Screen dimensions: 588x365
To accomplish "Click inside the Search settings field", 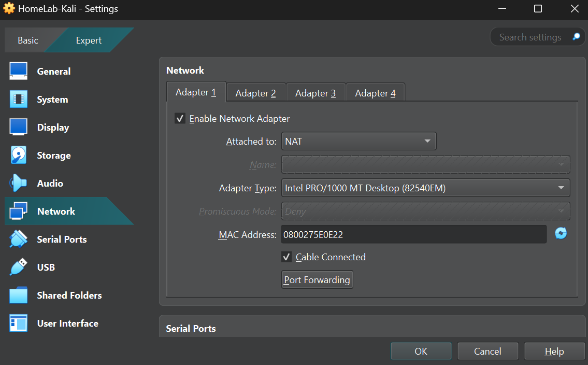I will (530, 36).
